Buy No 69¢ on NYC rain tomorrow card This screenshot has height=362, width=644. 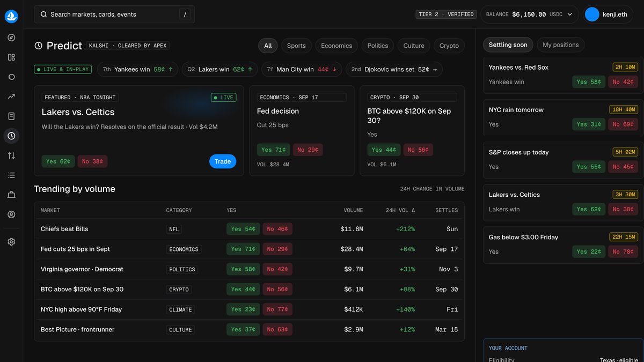point(623,124)
